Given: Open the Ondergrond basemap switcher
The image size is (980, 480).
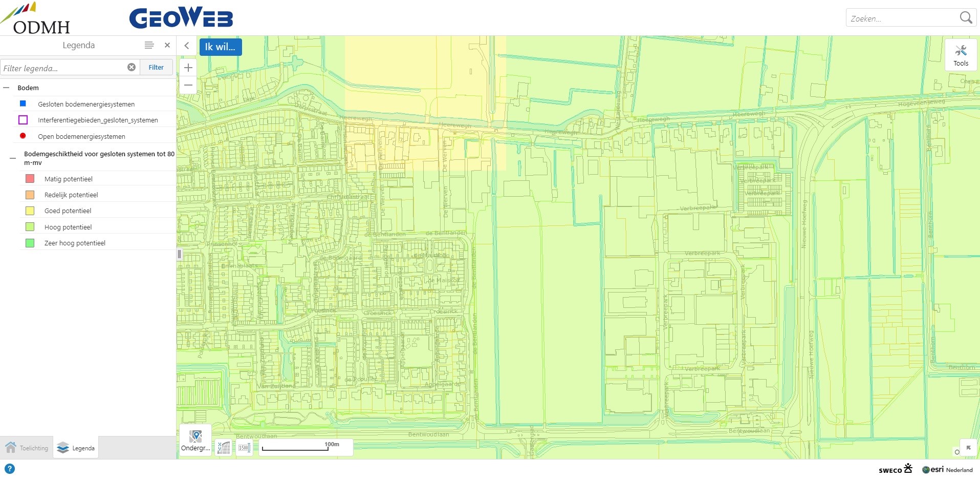Looking at the screenshot, I should coord(195,440).
